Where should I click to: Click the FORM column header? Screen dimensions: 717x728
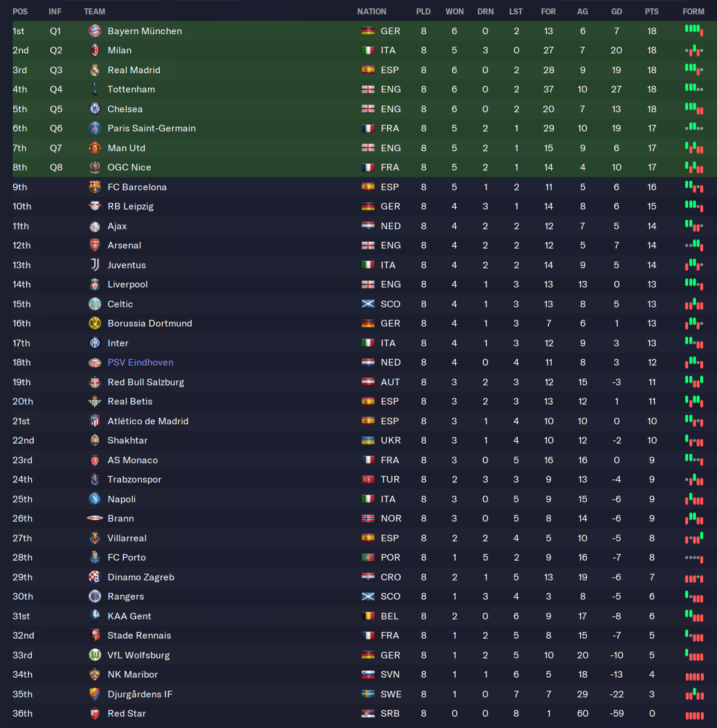[x=694, y=11]
